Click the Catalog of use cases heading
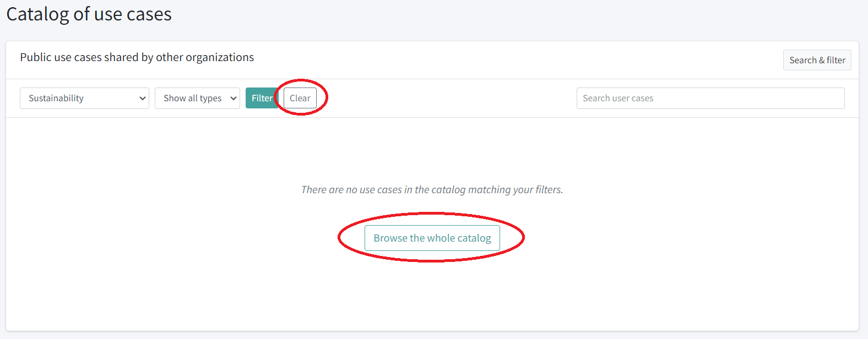Screen dimensions: 868x339 89,14
